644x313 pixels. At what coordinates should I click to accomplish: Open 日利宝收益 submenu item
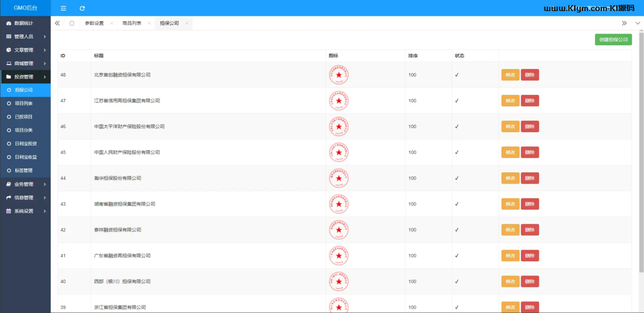click(x=25, y=157)
